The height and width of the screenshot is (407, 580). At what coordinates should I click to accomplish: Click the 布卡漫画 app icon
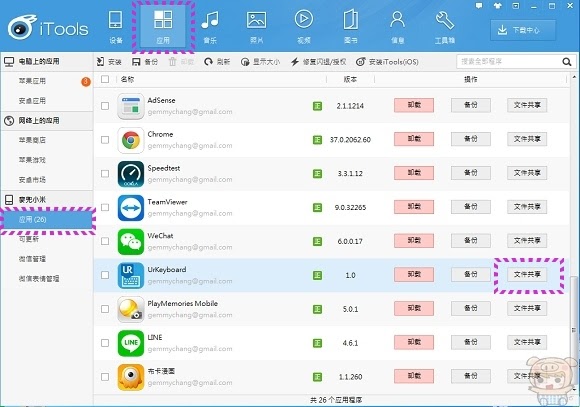point(131,377)
